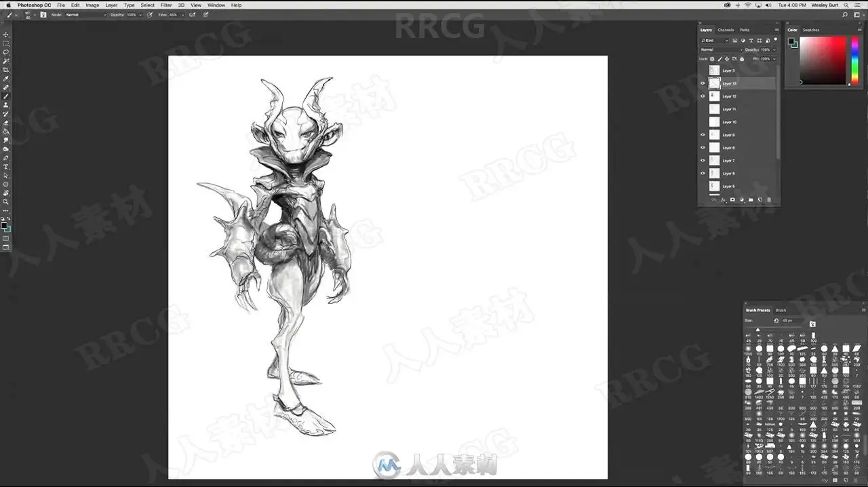Select the Healing Brush tool
This screenshot has width=868, height=487.
[x=6, y=87]
